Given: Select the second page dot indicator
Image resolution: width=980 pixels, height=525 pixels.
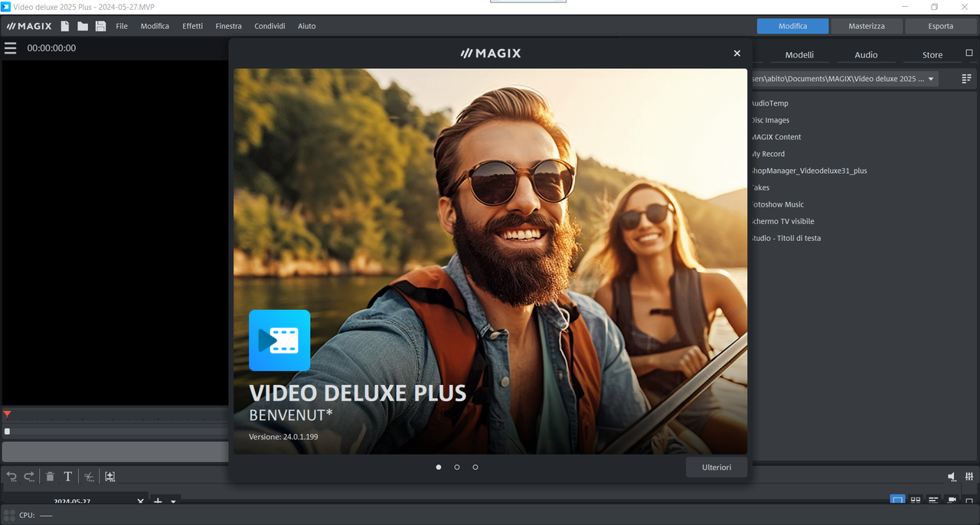Looking at the screenshot, I should coord(457,467).
